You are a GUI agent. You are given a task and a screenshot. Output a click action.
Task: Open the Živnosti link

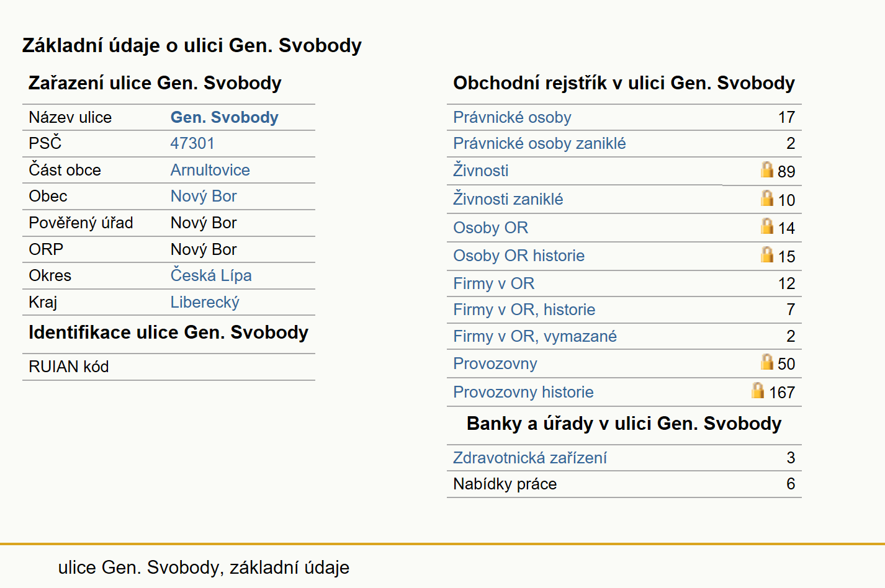click(481, 170)
